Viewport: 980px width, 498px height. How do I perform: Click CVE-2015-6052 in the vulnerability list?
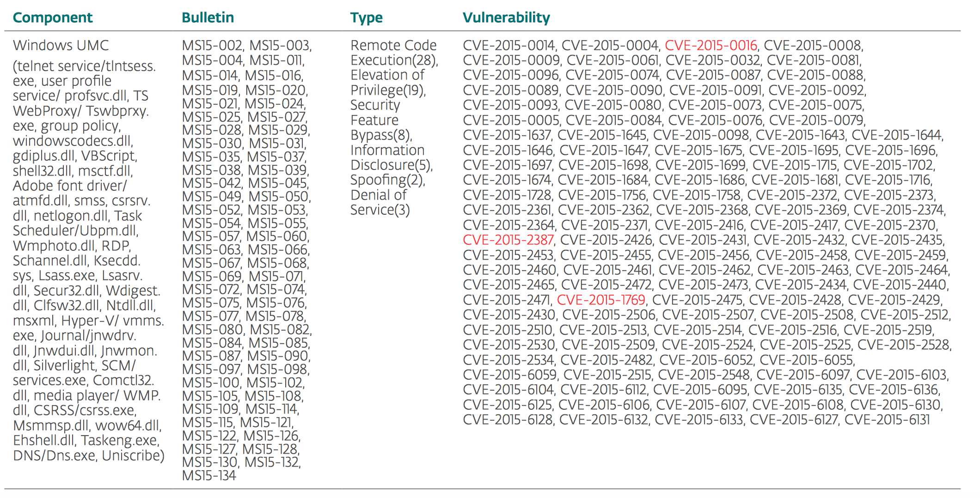[x=706, y=360]
